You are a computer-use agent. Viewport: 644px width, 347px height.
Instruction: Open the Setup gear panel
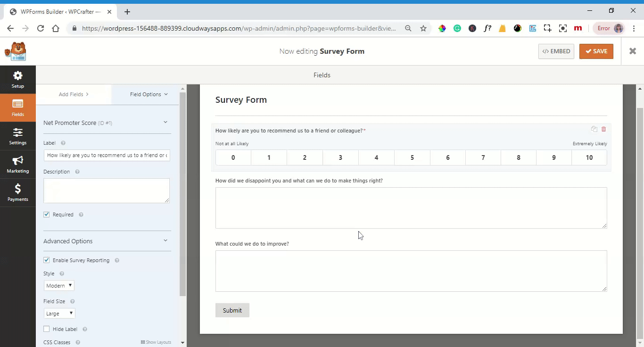pyautogui.click(x=18, y=80)
